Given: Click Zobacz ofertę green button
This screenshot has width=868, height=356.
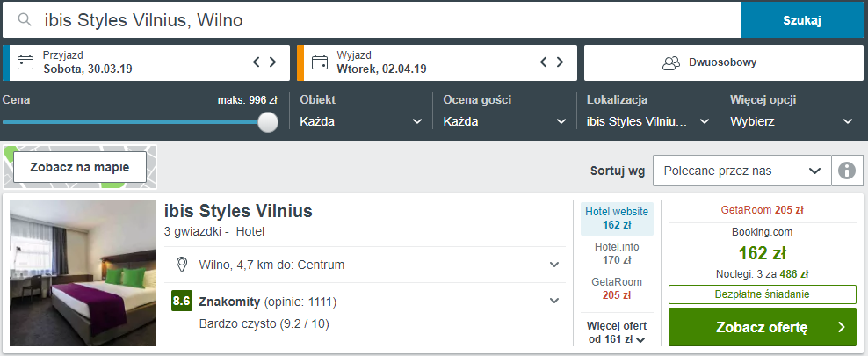Looking at the screenshot, I should click(763, 327).
